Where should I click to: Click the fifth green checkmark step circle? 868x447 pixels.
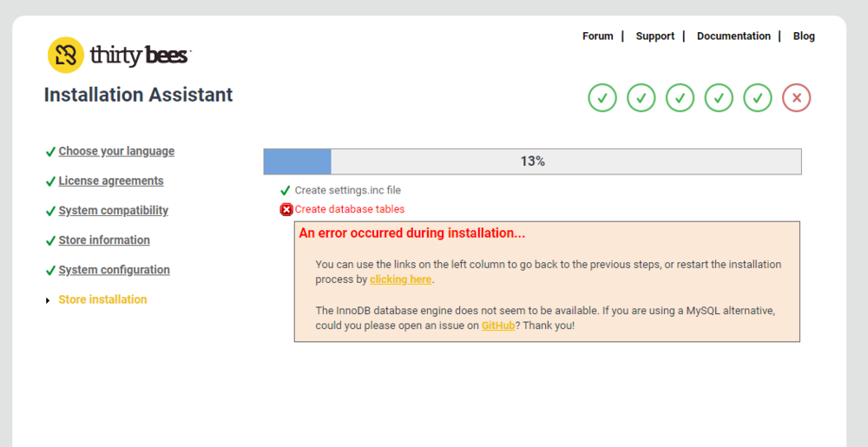click(x=758, y=98)
